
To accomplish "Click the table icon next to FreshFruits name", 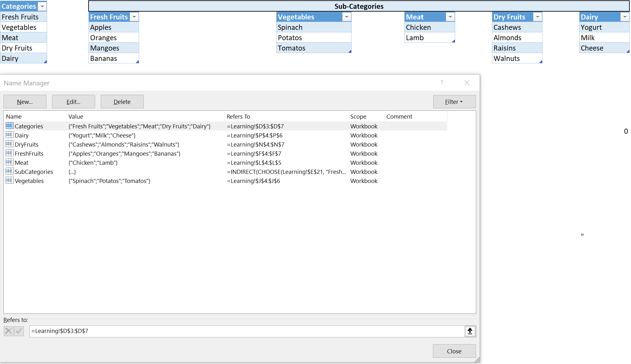I will 10,153.
